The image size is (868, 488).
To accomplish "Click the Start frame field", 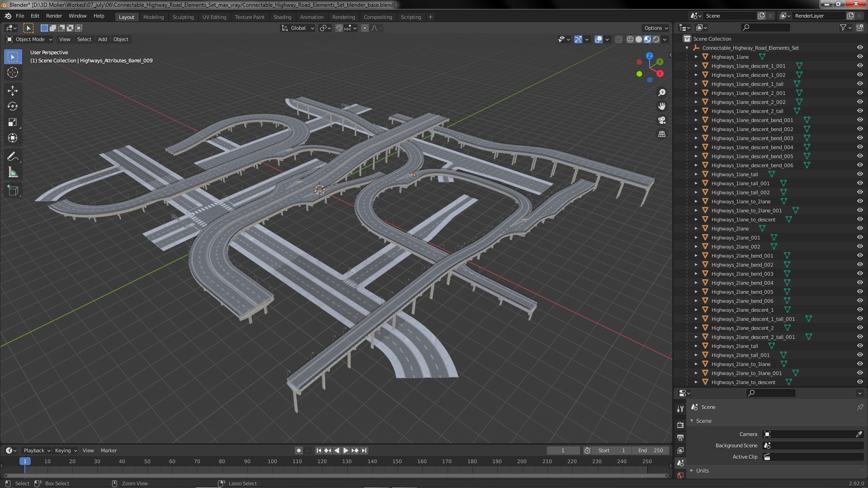I will tap(612, 450).
